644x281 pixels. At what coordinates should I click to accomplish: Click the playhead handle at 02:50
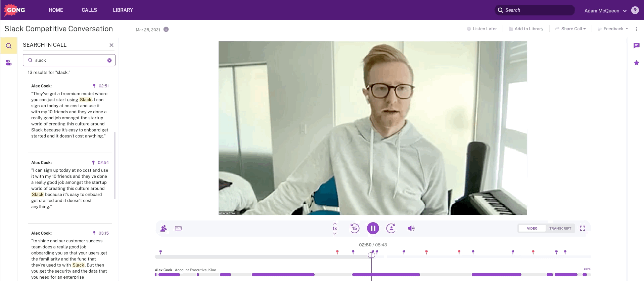tap(371, 255)
